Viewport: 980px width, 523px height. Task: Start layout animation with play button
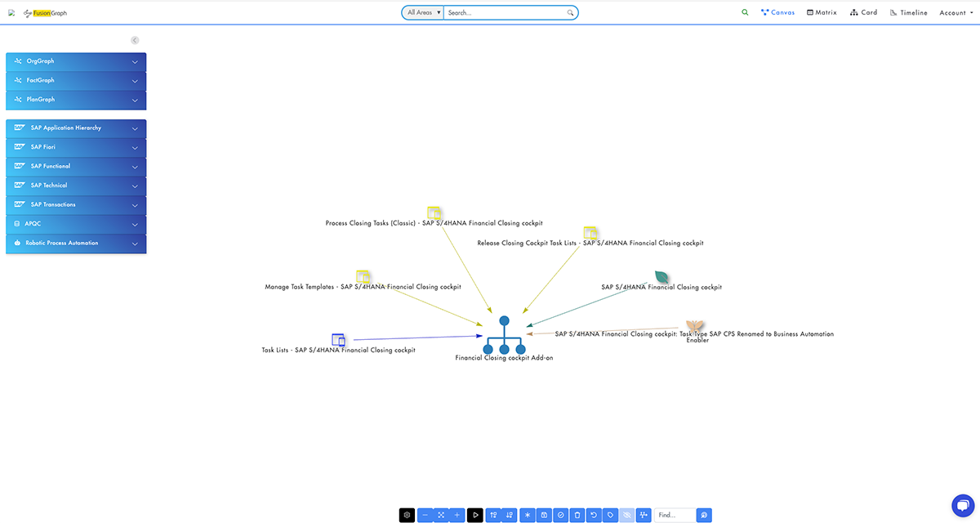click(475, 515)
